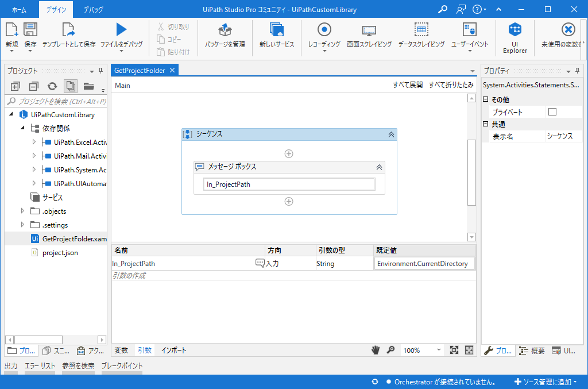Open the 出力 panel tab
This screenshot has height=389, width=588.
(11, 366)
